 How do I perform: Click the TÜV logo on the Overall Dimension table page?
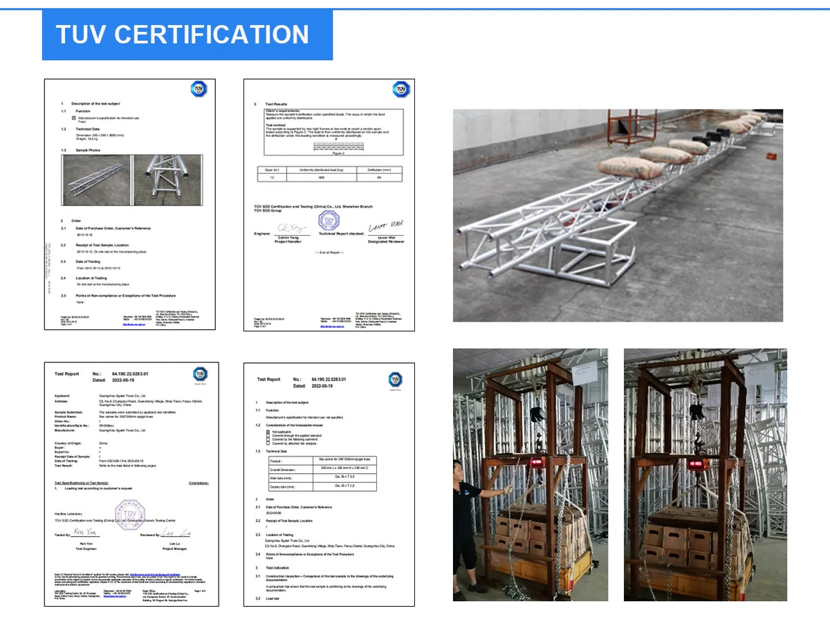[x=395, y=379]
